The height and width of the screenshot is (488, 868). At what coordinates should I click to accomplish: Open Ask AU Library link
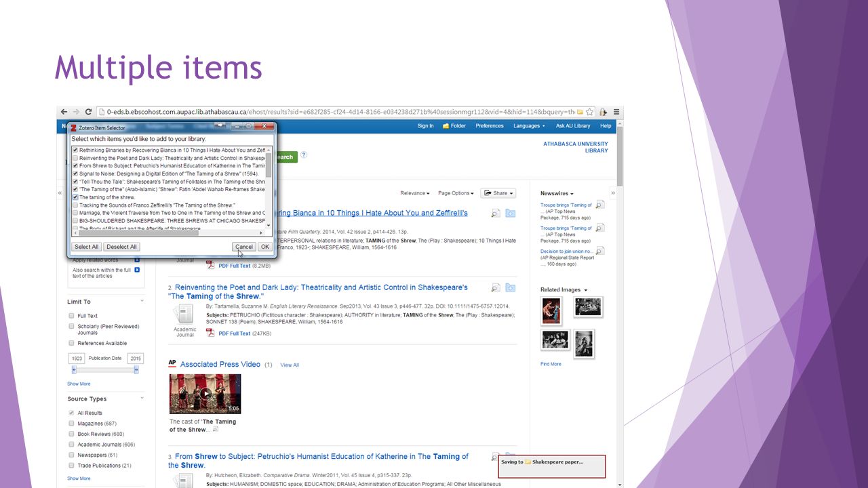573,126
